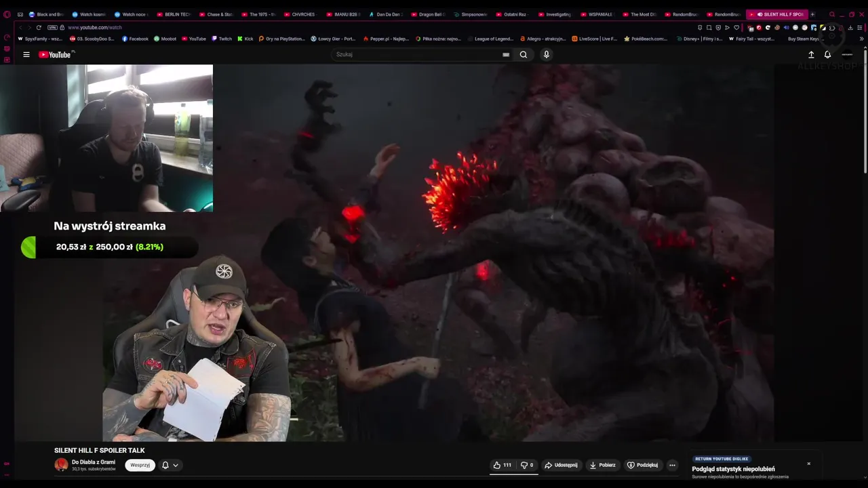Switch to CHVRCHES tab
Viewport: 868px width, 488px height.
pyautogui.click(x=300, y=14)
